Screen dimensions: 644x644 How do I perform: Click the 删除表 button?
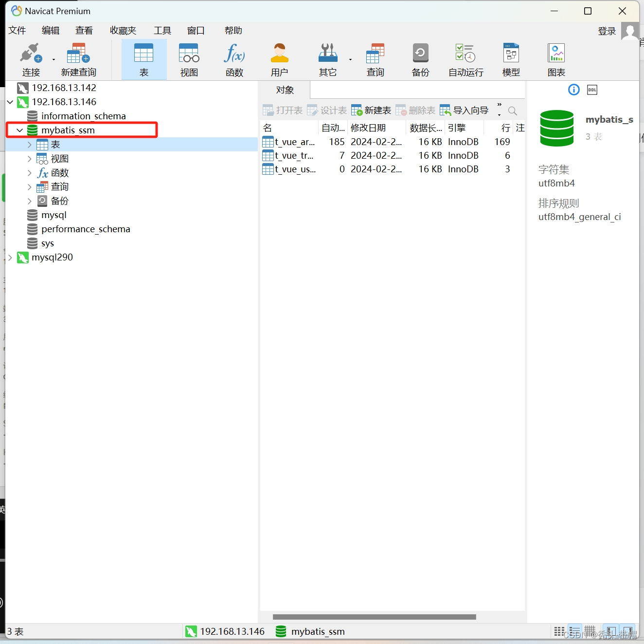[415, 110]
